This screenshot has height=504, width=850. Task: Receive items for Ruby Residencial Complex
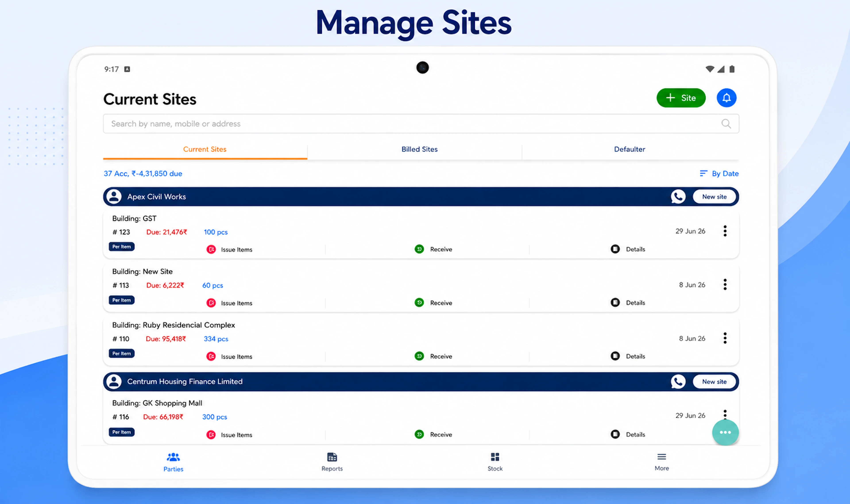tap(433, 356)
